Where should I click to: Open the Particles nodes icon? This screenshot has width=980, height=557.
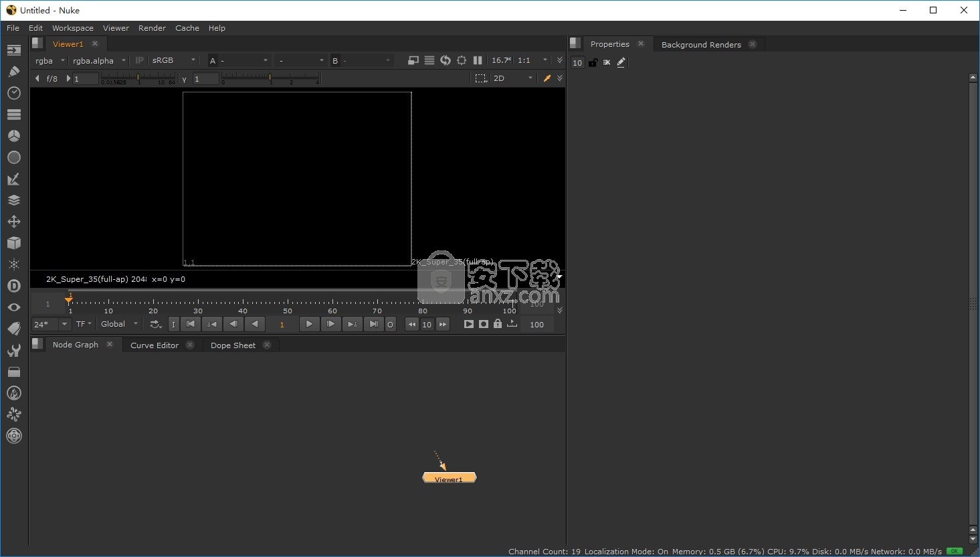click(x=13, y=264)
